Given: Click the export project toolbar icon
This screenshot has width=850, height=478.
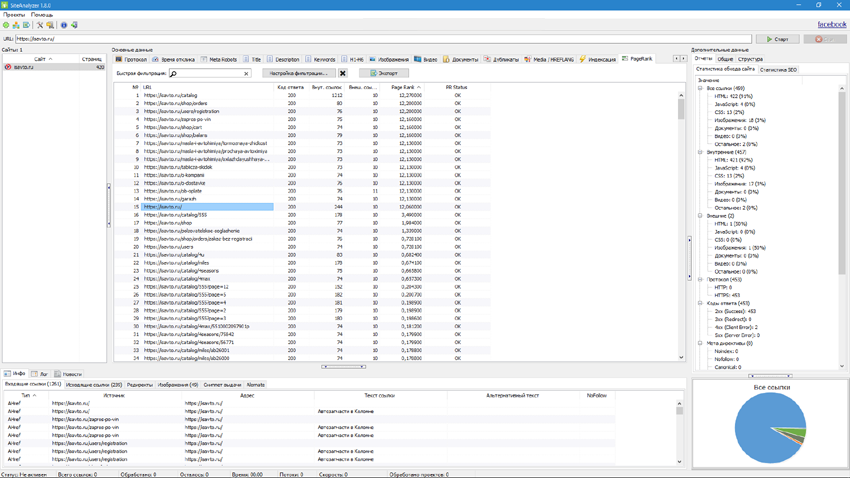Looking at the screenshot, I should [26, 25].
